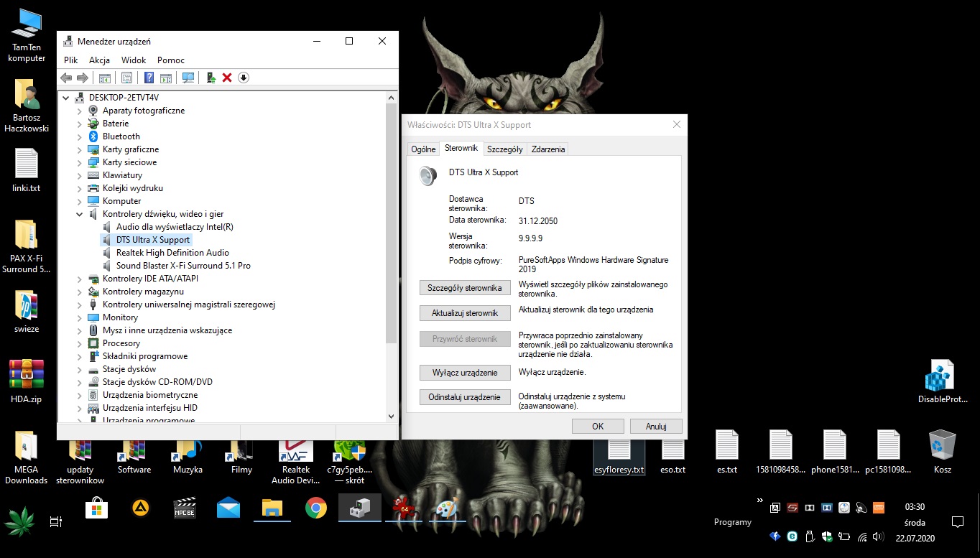980x558 pixels.
Task: Collapse the DESKTOP-2ETVT4V root node
Action: point(66,98)
